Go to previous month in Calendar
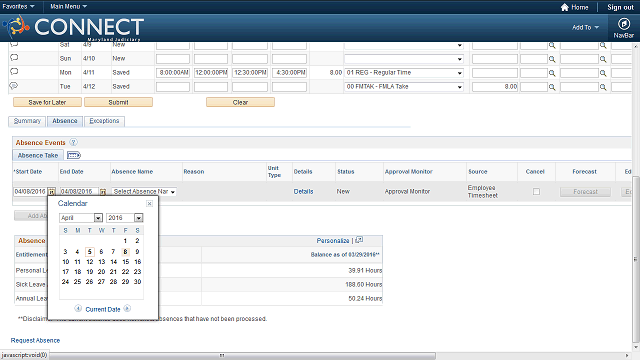Screen dimensions: 640x360 point(78,309)
